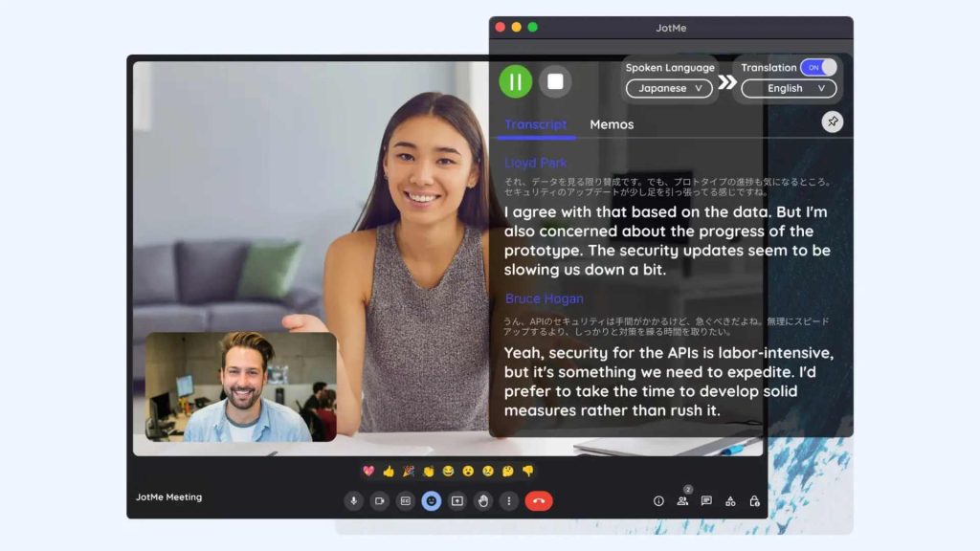Click the Spoken Language label
Screen dimensions: 980x551
pos(669,68)
